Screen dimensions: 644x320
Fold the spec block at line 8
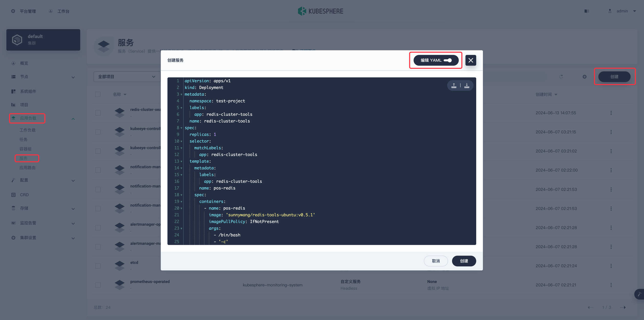181,128
